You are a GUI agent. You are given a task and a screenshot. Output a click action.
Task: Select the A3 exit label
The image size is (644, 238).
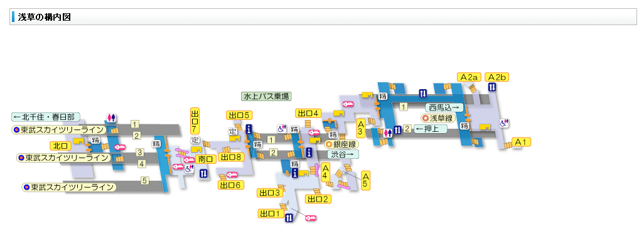pyautogui.click(x=361, y=128)
